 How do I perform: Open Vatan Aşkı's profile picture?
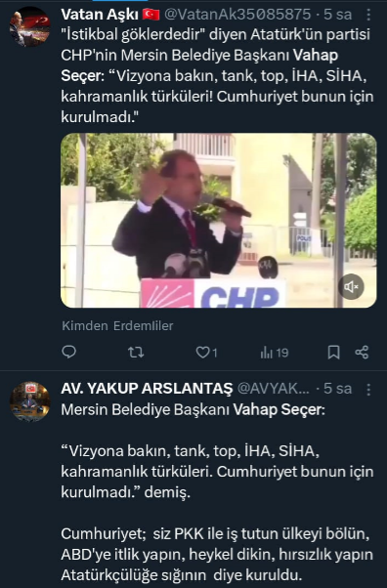pyautogui.click(x=29, y=26)
